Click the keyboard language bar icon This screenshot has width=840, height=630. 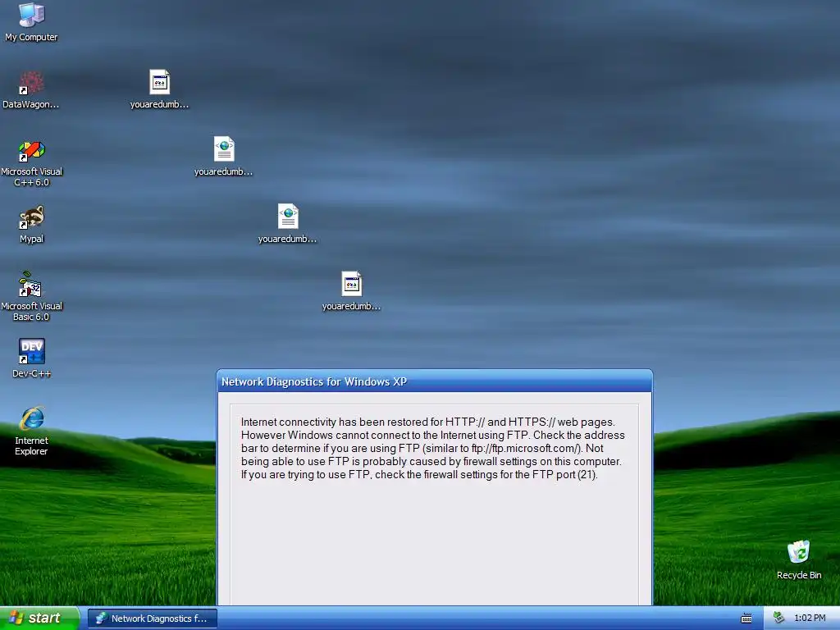click(x=746, y=619)
